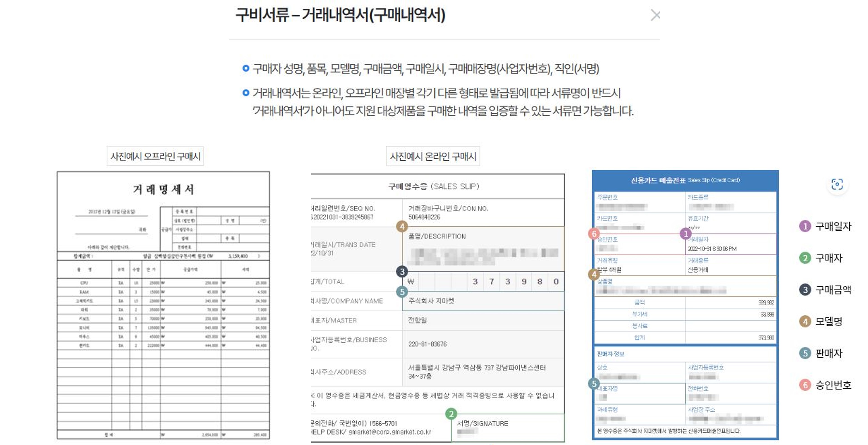This screenshot has width=868, height=445.
Task: Click the dialog title 구비서류 – 거래내역서(구매내역서)
Action: 340,15
